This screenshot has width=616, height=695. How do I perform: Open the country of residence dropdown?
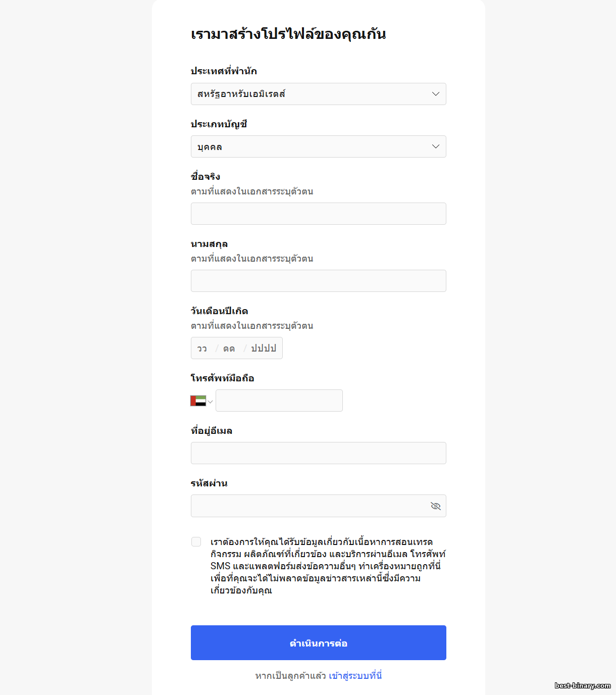[318, 94]
